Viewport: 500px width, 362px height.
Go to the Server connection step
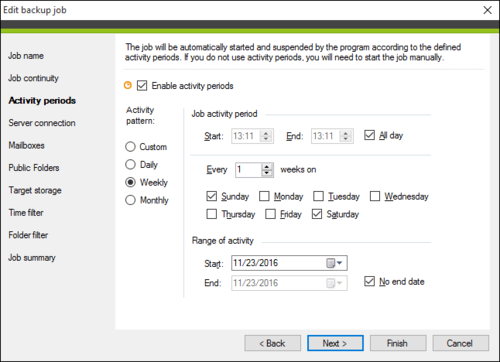42,123
